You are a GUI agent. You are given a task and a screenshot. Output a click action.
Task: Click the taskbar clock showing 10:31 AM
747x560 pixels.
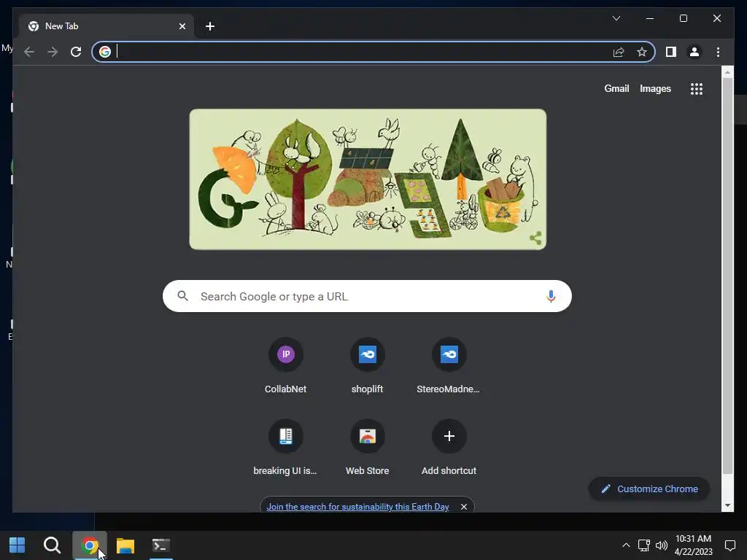(693, 545)
